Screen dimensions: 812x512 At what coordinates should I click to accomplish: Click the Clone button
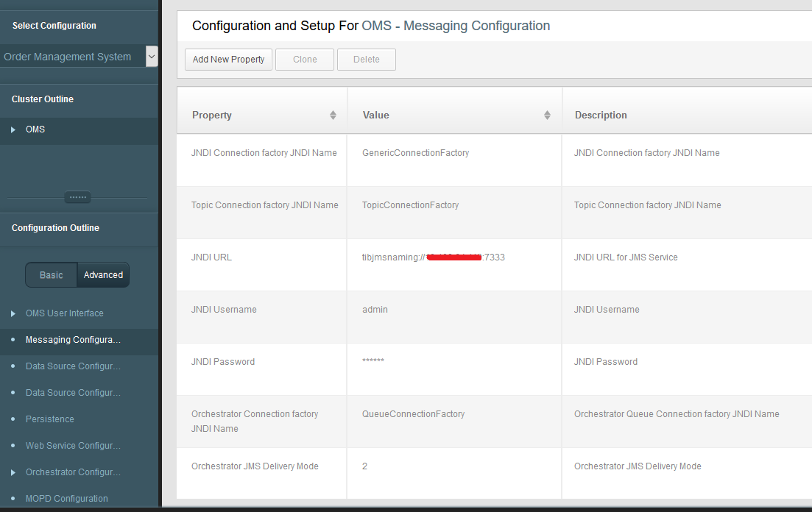pyautogui.click(x=305, y=60)
